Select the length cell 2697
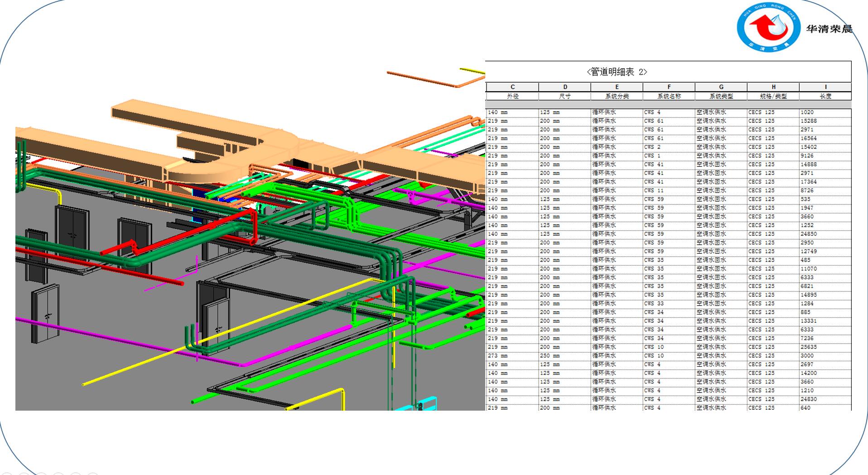Screen dimensions: 868x475 [825, 364]
